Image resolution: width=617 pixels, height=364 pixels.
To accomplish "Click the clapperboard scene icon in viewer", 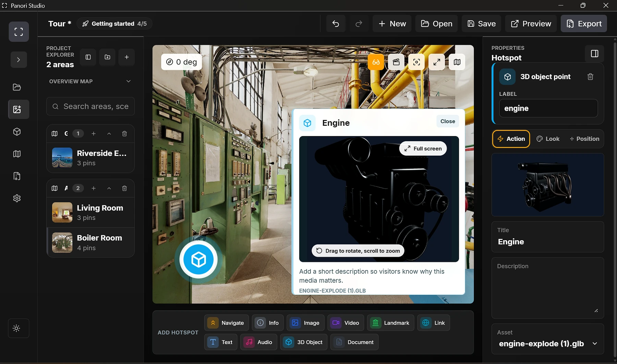I will point(396,62).
